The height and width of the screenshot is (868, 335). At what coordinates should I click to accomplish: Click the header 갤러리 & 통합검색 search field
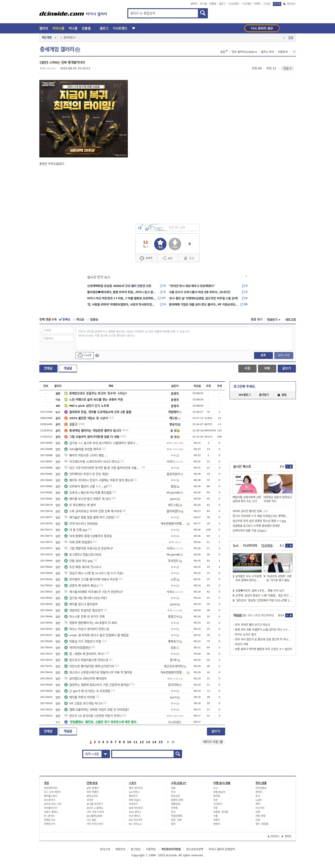[x=163, y=13]
